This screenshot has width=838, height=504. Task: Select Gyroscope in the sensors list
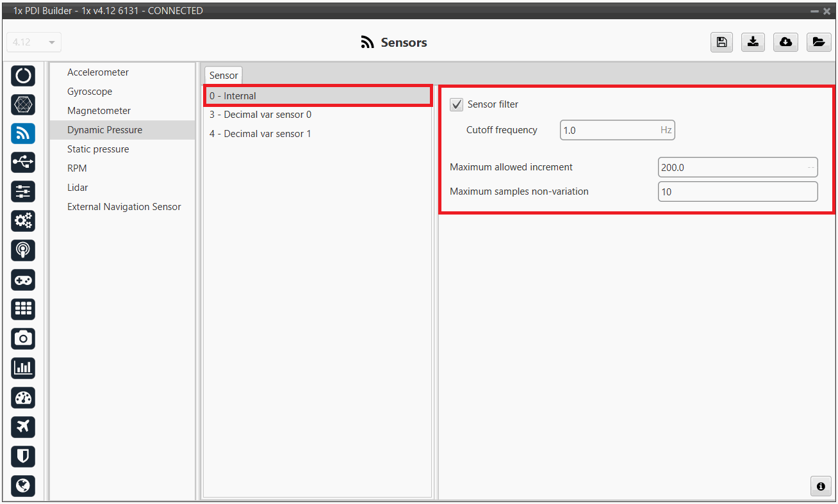click(90, 92)
